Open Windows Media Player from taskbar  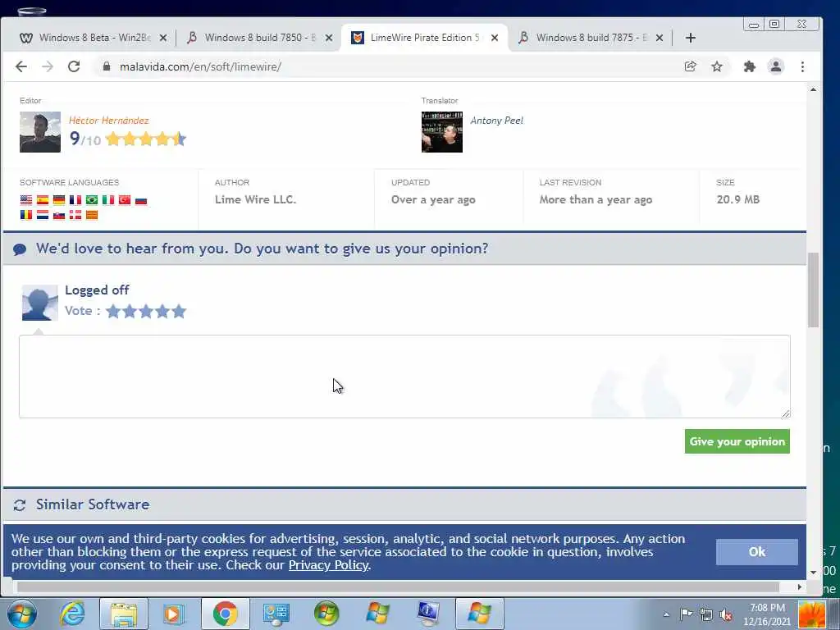tap(174, 614)
